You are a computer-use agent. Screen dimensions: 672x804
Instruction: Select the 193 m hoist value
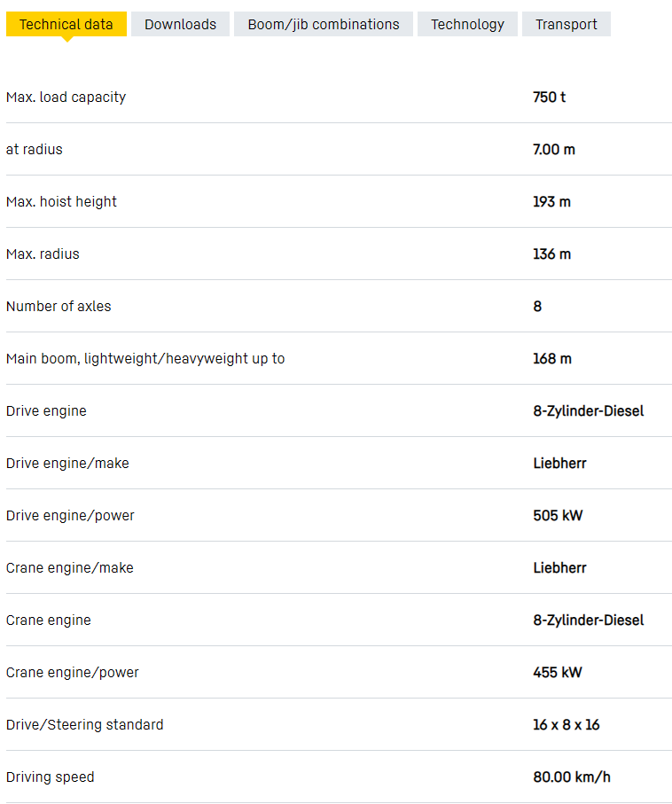click(x=551, y=201)
